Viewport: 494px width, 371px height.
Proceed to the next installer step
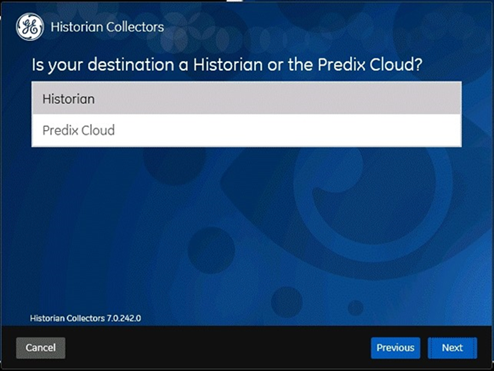(x=452, y=348)
